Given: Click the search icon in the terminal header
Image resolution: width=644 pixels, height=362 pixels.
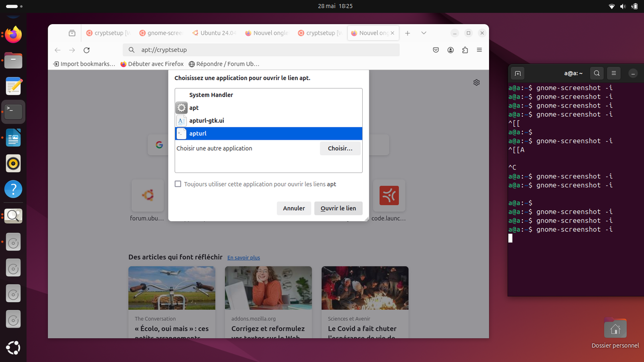Looking at the screenshot, I should coord(597,73).
